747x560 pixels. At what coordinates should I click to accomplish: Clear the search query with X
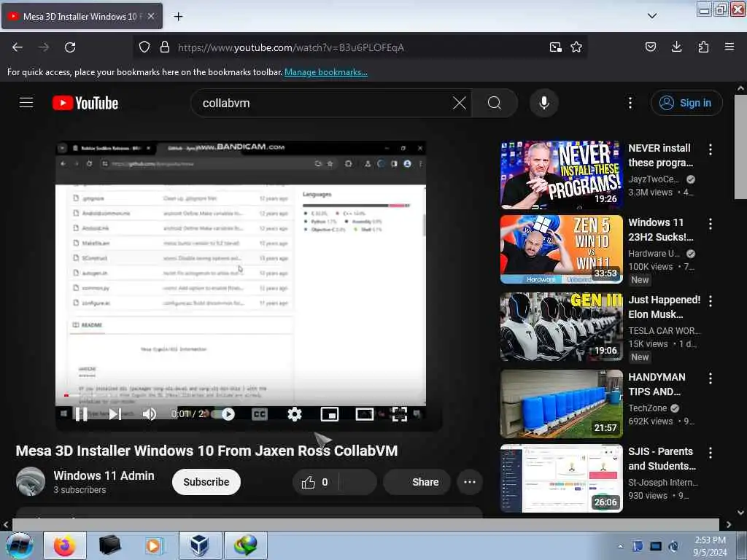tap(460, 103)
